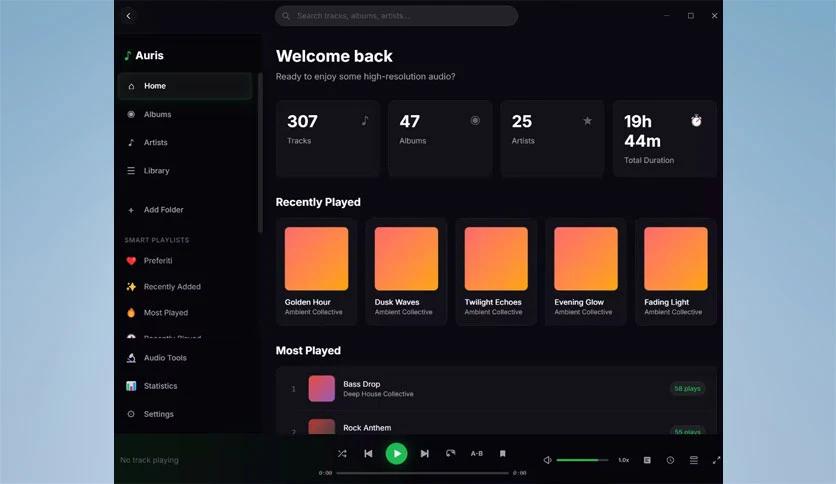Image resolution: width=836 pixels, height=484 pixels.
Task: Play the Dusk Waves album thumbnail
Action: tap(406, 259)
